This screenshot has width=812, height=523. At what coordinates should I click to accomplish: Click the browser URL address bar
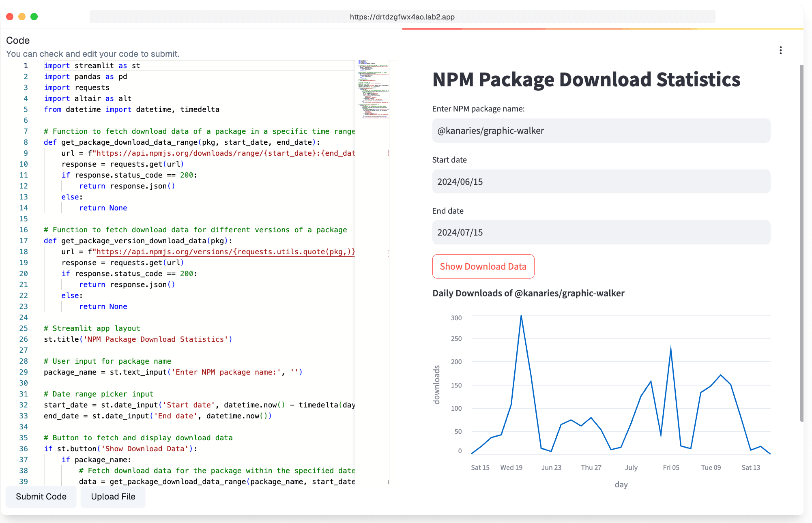pyautogui.click(x=402, y=17)
